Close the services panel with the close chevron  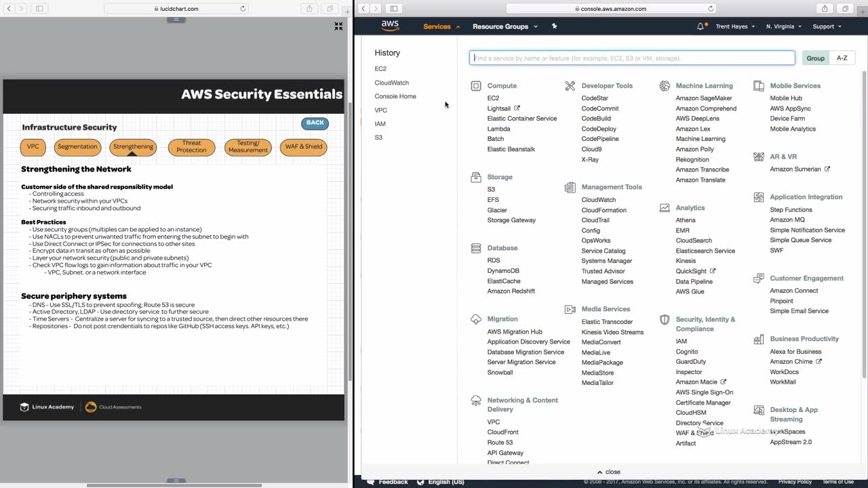tap(608, 472)
